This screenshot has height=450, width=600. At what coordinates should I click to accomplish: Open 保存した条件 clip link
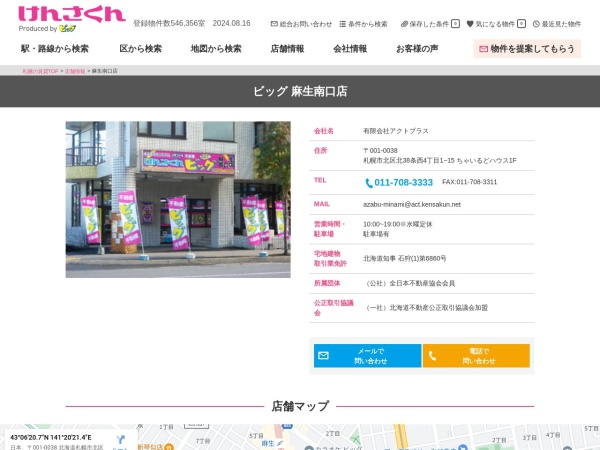click(x=430, y=24)
